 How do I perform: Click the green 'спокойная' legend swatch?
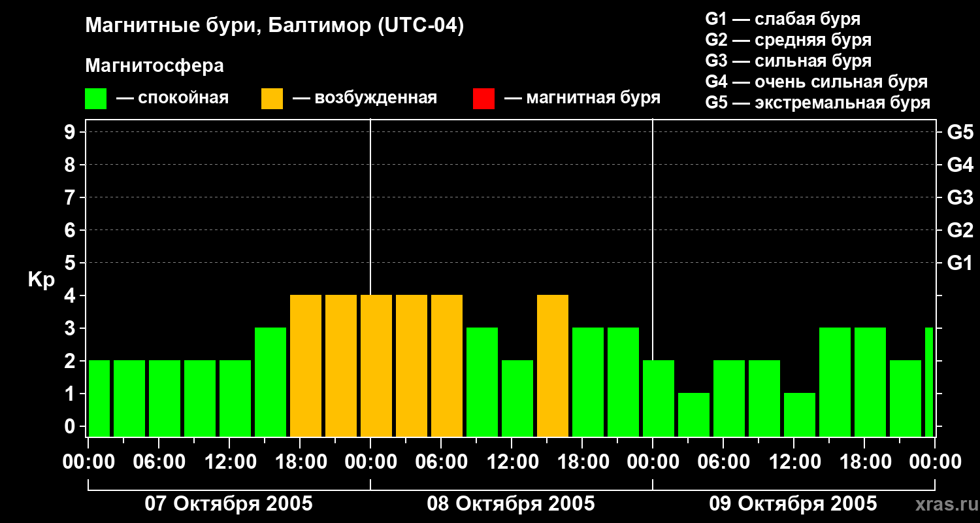[x=95, y=99]
